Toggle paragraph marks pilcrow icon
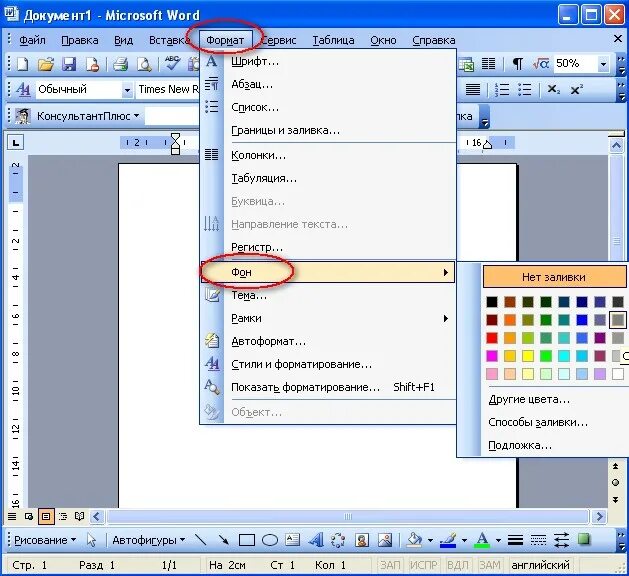The image size is (629, 576). [518, 63]
